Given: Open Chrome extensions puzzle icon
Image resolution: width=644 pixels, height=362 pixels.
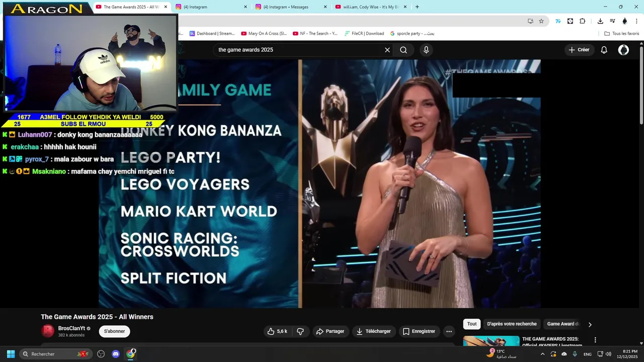Looking at the screenshot, I should pyautogui.click(x=583, y=21).
